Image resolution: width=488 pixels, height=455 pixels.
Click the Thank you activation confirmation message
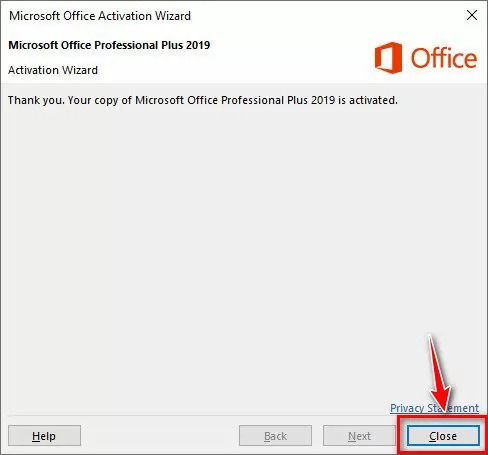[x=203, y=100]
